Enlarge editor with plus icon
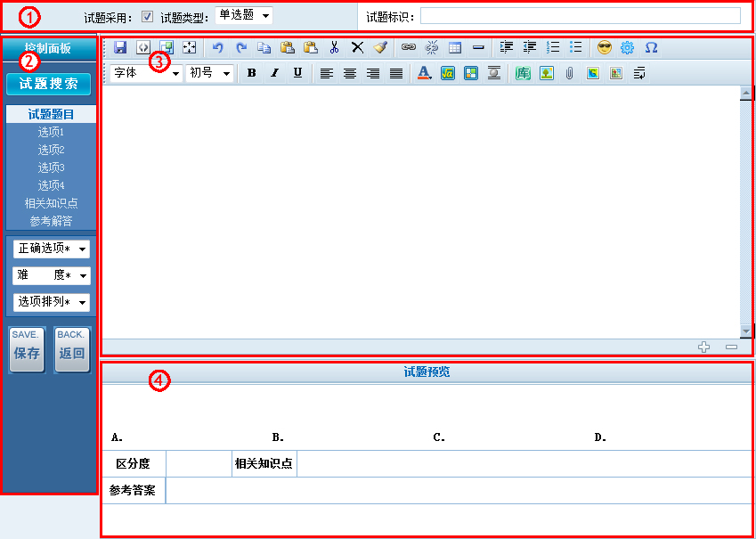 pyautogui.click(x=704, y=347)
